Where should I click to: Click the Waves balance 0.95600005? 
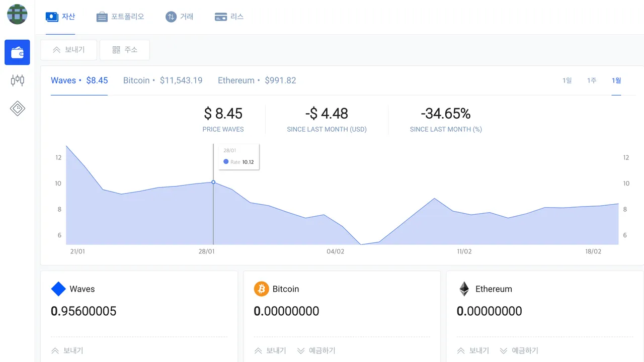(x=84, y=311)
